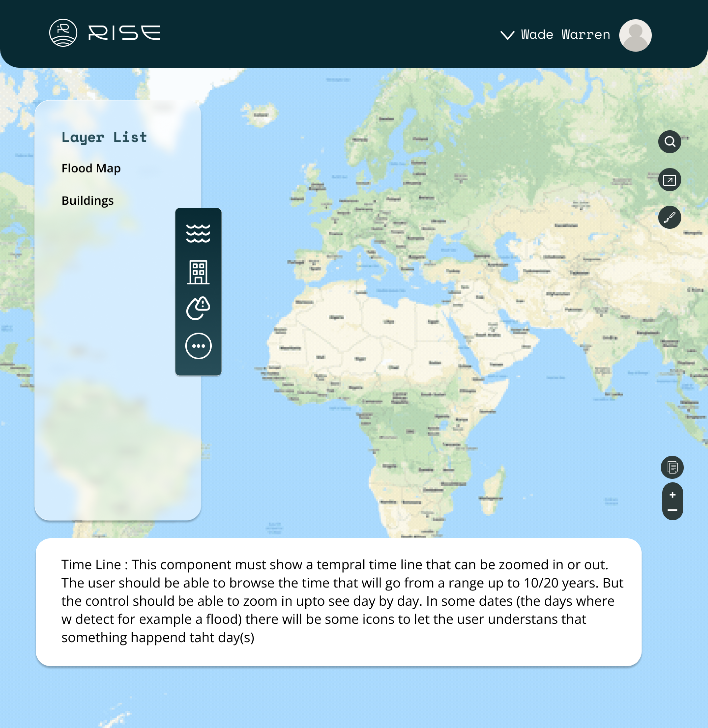Image resolution: width=708 pixels, height=728 pixels.
Task: Click the flood waves icon in vertical toolbar
Action: 198,233
